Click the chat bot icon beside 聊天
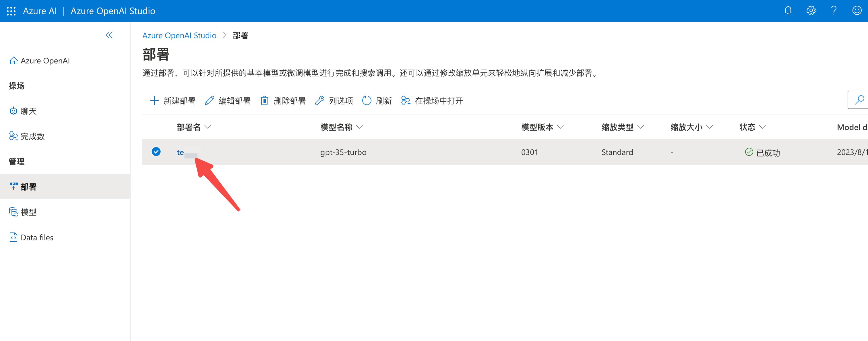The image size is (868, 341). pos(13,111)
